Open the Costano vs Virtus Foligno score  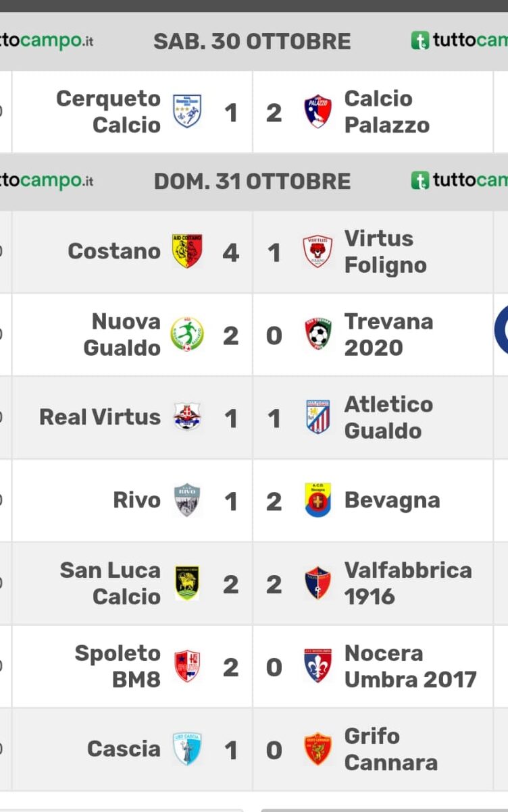(x=252, y=251)
